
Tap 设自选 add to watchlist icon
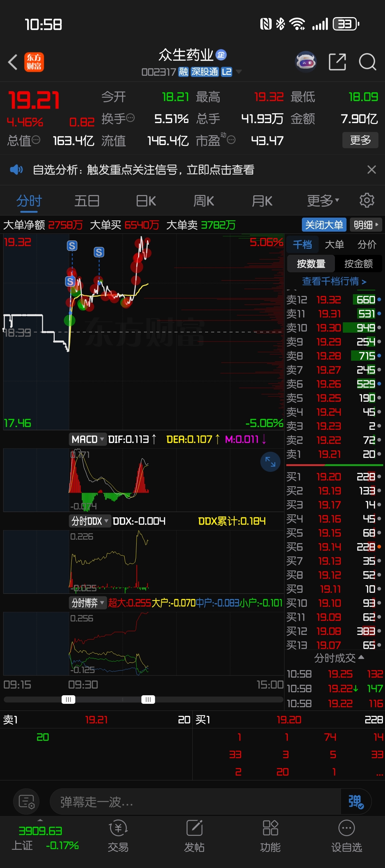tap(346, 836)
